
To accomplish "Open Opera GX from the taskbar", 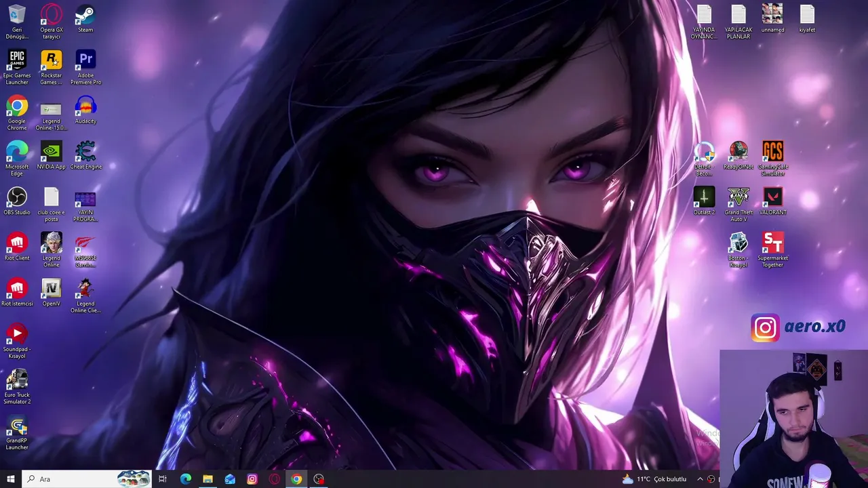I will pyautogui.click(x=275, y=479).
